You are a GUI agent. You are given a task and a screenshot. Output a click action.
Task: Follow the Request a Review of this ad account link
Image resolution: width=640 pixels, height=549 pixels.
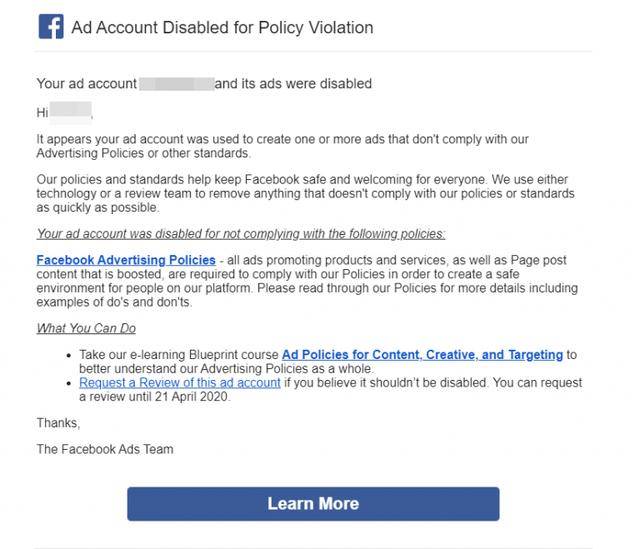(x=180, y=383)
